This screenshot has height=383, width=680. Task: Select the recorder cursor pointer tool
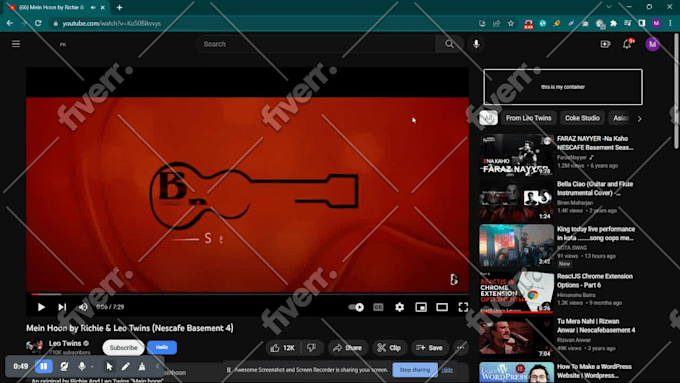[109, 367]
